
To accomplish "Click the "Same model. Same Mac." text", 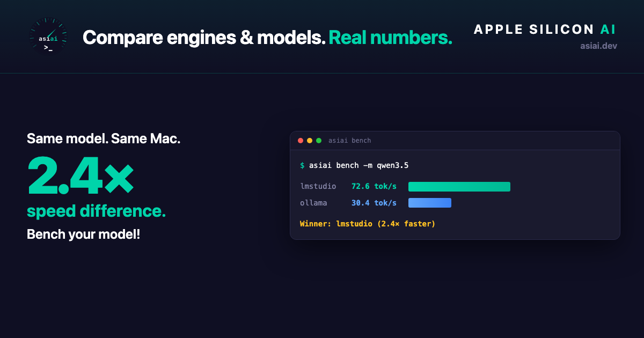I will tap(104, 139).
